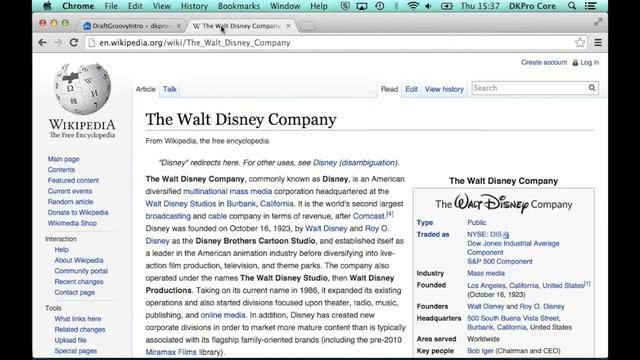Open the File menu
The width and height of the screenshot is (640, 360).
point(111,6)
